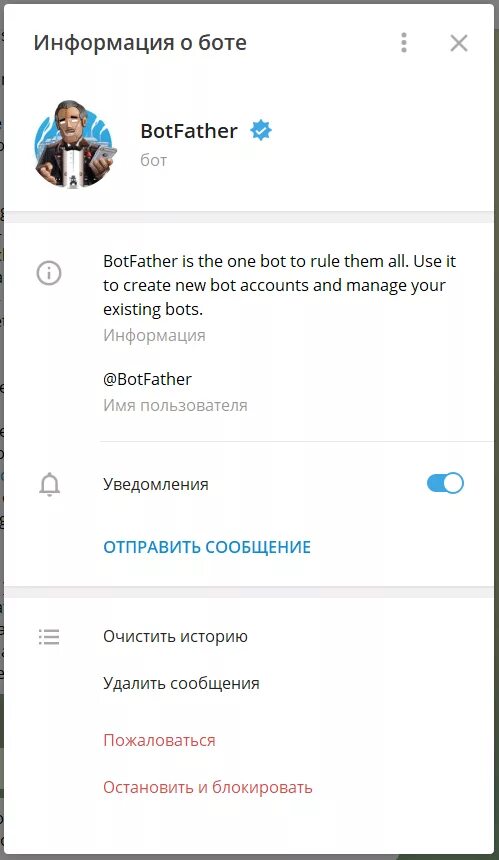Open BotFather's profile avatar picture
499x860 pixels.
73,144
